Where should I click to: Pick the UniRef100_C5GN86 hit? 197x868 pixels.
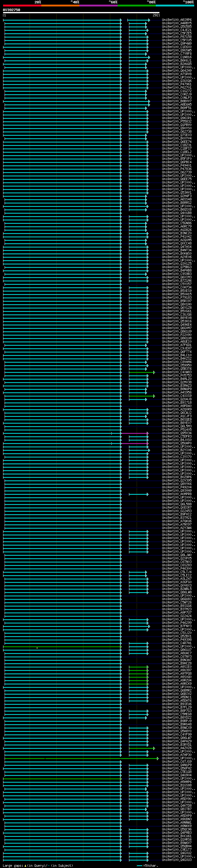(177, 223)
